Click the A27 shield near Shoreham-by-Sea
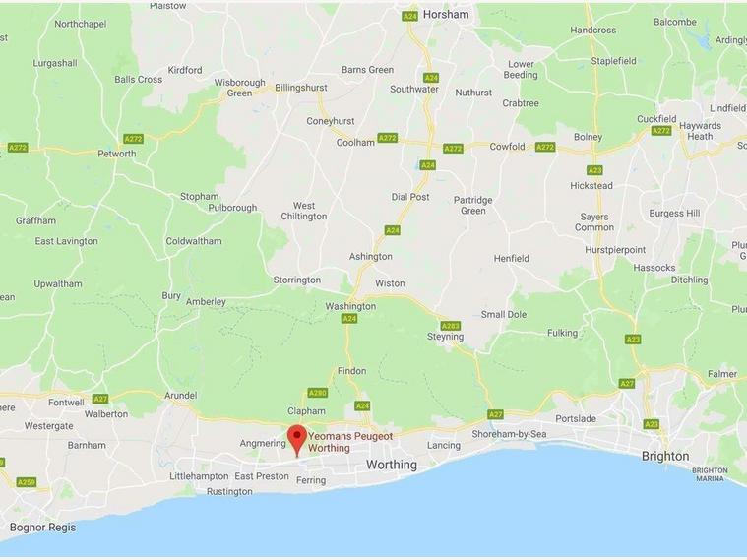 tap(495, 414)
